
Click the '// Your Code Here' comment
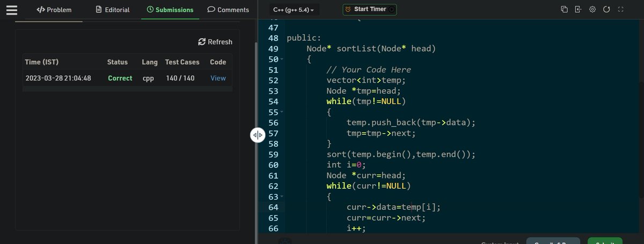tap(369, 70)
